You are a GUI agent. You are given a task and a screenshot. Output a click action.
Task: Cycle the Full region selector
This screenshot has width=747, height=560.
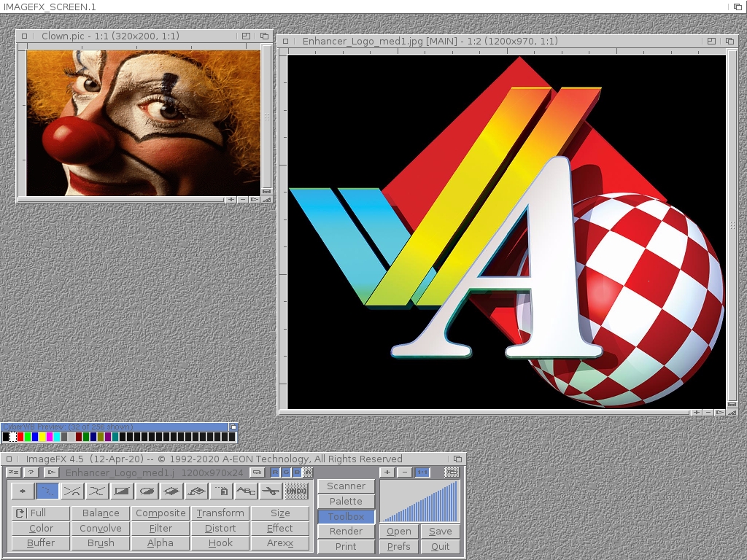pyautogui.click(x=40, y=513)
